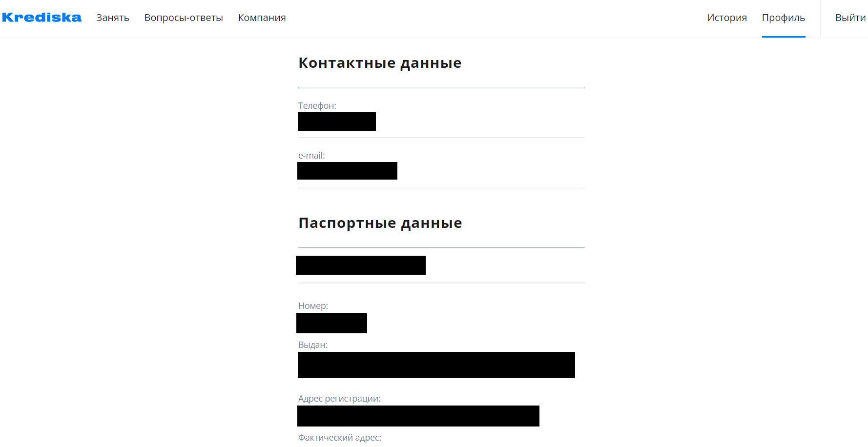868x447 pixels.
Task: Select the Профиль tab
Action: coord(784,18)
